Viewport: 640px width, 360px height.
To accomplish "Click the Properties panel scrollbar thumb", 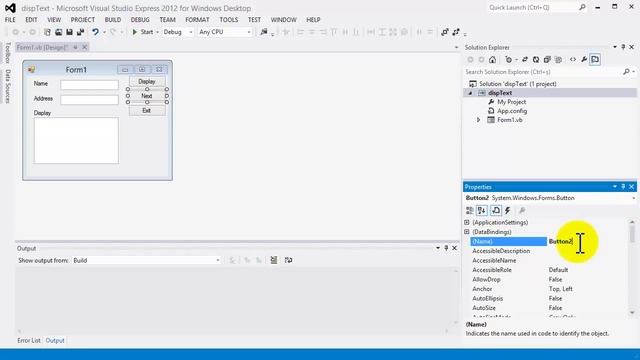I will [x=632, y=234].
